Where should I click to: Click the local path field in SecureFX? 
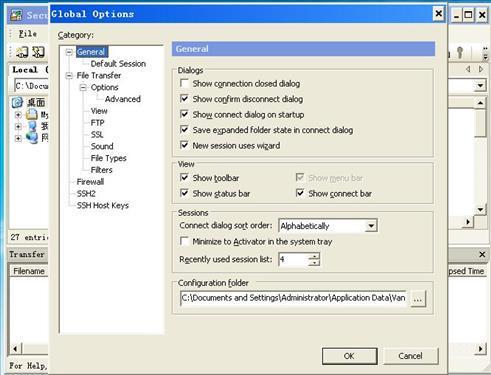click(31, 86)
